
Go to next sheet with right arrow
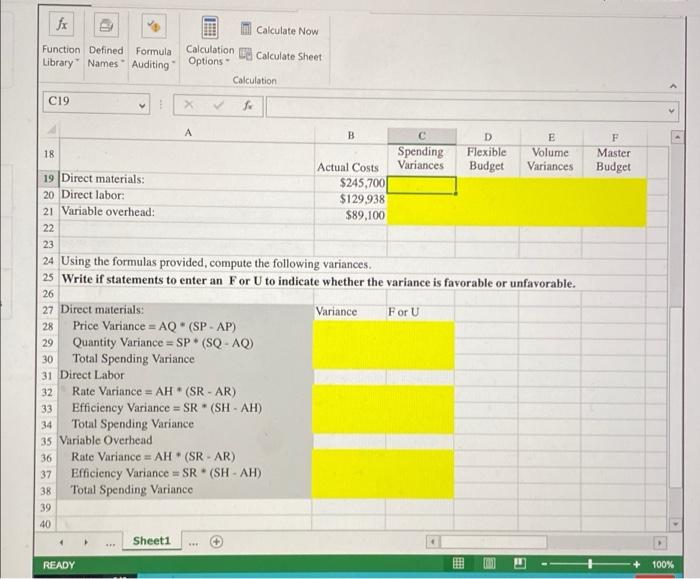click(86, 543)
